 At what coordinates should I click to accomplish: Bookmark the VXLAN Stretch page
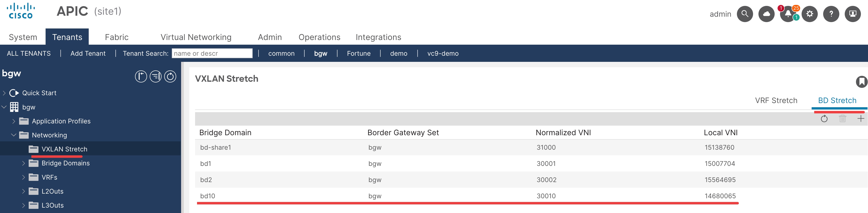click(x=862, y=82)
